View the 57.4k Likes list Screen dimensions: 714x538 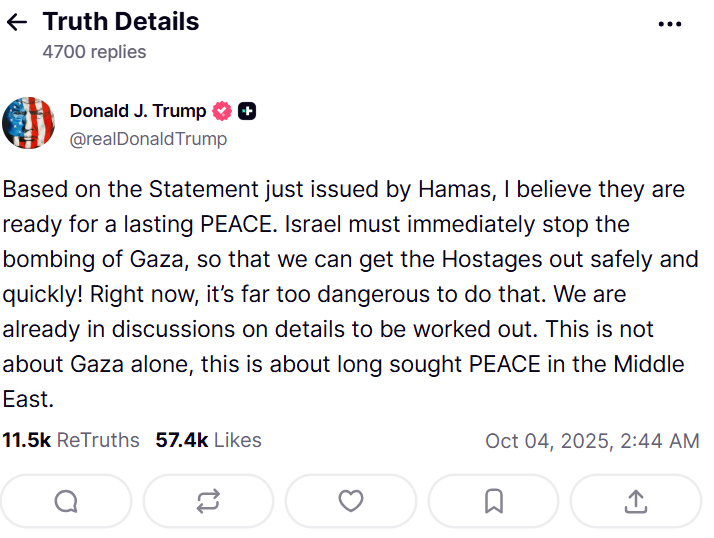[x=208, y=440]
